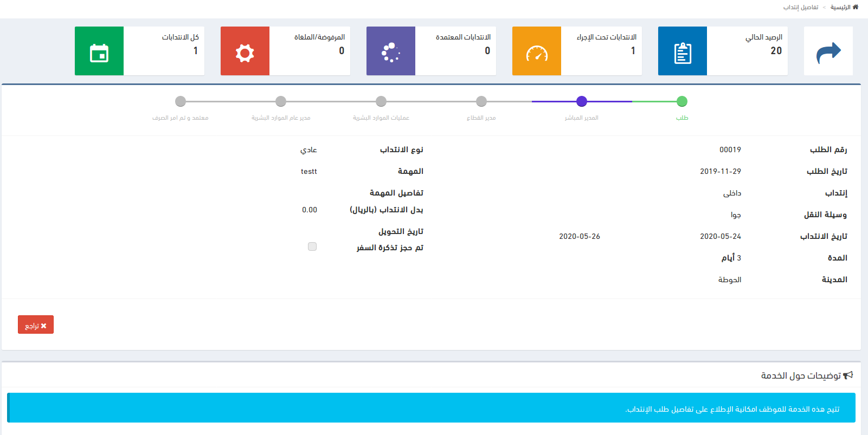This screenshot has height=435, width=868.
Task: Open the الرئيسية breadcrumb link
Action: 840,8
